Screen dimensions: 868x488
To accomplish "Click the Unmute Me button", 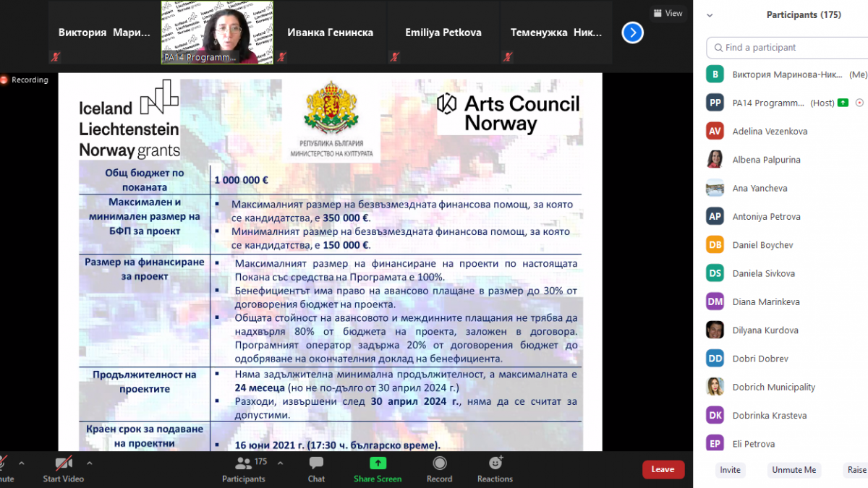I will 793,470.
